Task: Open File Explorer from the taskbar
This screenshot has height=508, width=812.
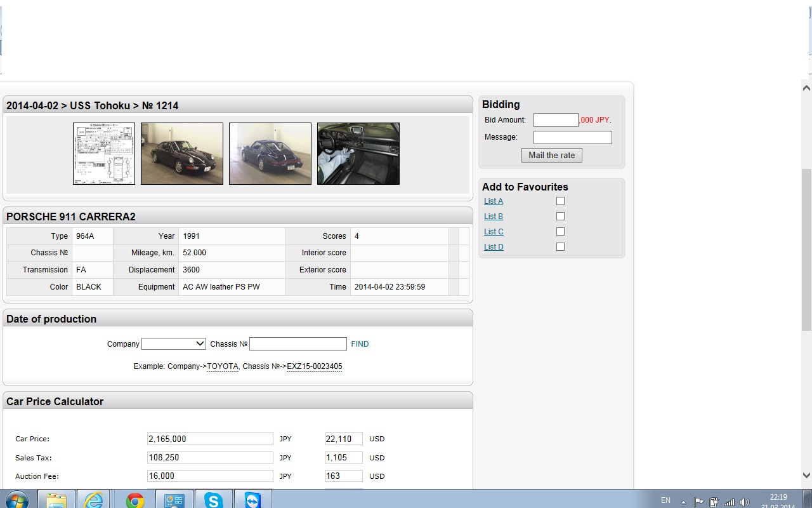Action: point(56,499)
